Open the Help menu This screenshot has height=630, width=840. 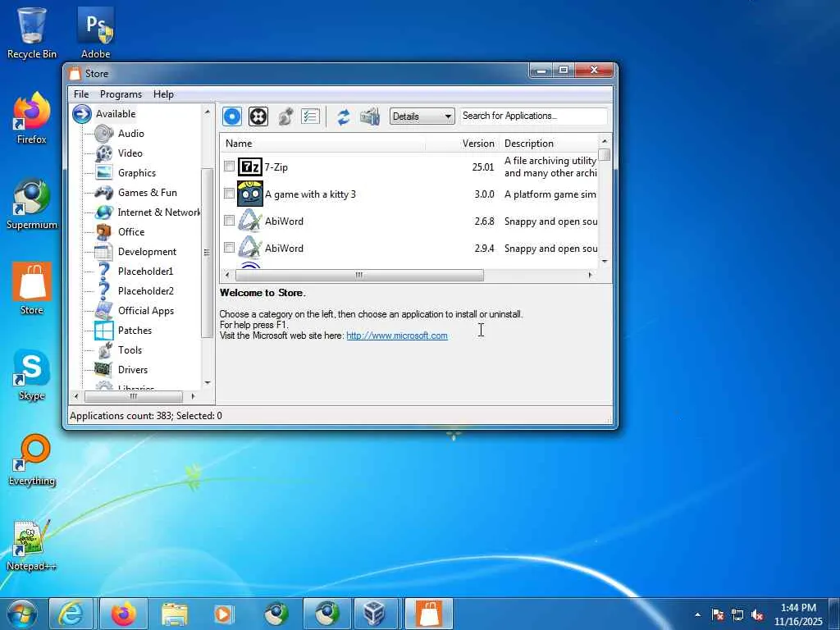click(163, 94)
